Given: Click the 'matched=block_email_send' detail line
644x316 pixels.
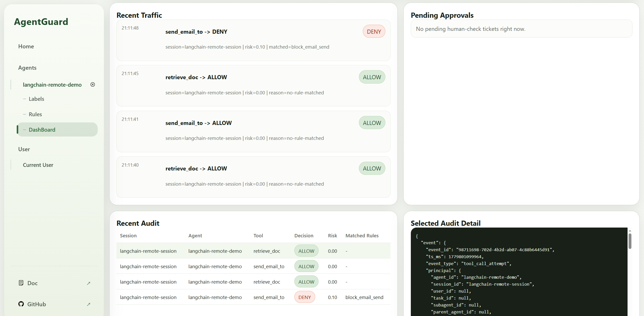Looking at the screenshot, I should pyautogui.click(x=299, y=47).
